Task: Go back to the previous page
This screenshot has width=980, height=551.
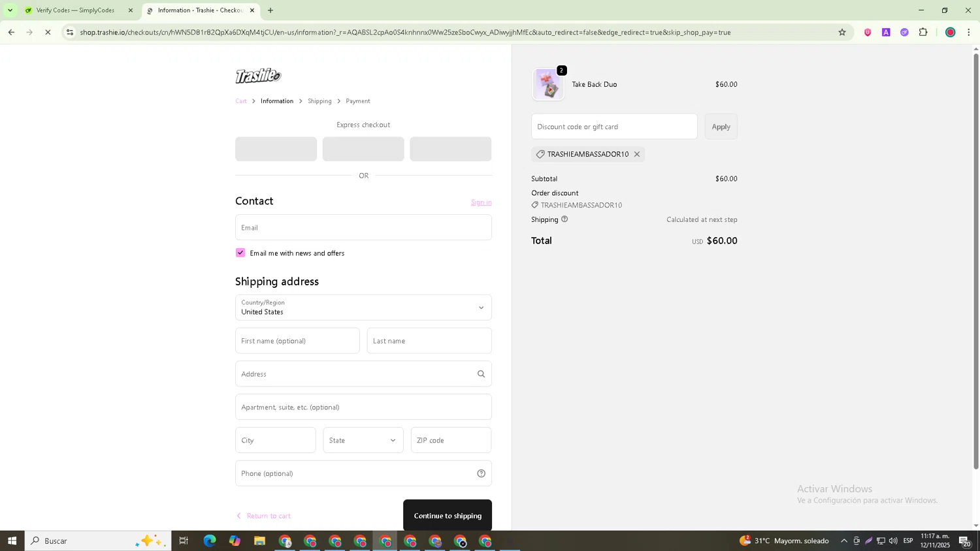Action: coord(11,32)
